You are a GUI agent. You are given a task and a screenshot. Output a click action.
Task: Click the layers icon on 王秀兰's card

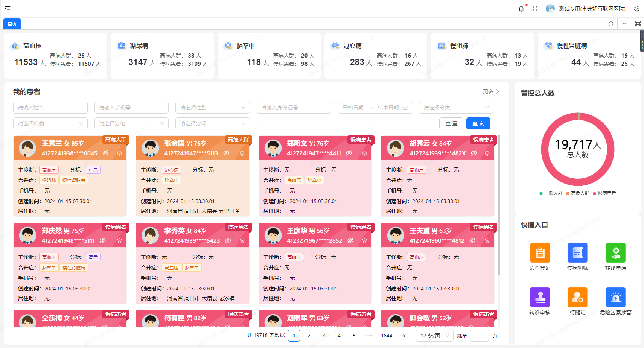click(x=119, y=153)
